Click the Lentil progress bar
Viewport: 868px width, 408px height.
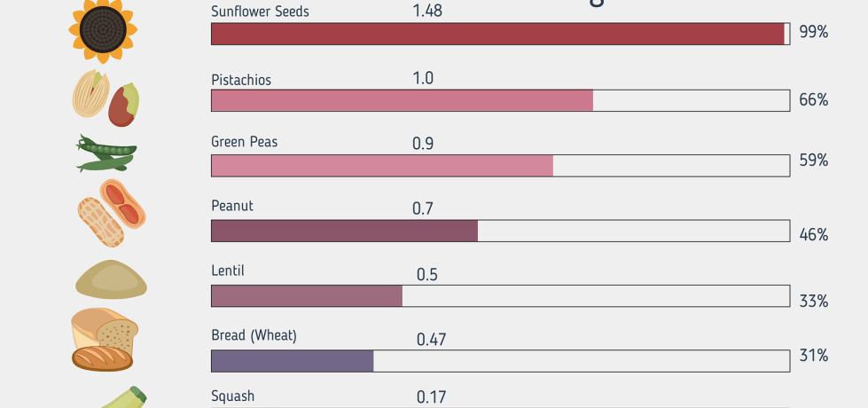500,296
